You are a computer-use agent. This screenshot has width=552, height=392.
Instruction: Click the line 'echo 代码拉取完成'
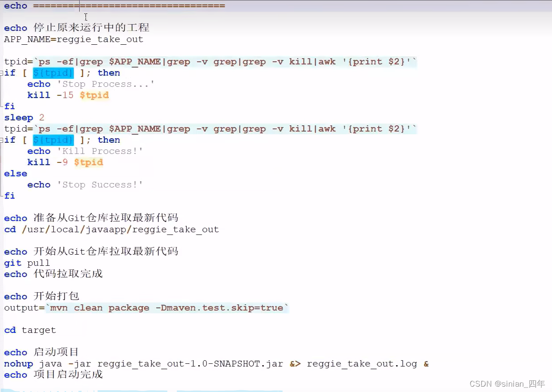pos(54,274)
